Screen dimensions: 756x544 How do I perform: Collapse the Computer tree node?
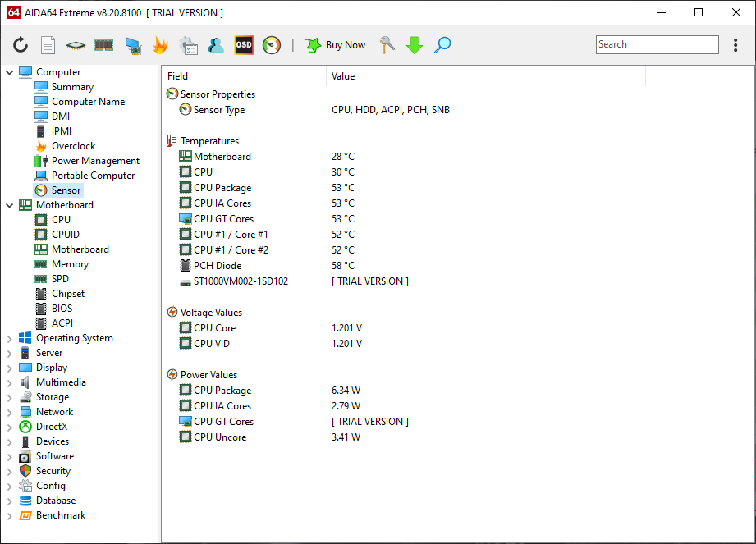10,72
